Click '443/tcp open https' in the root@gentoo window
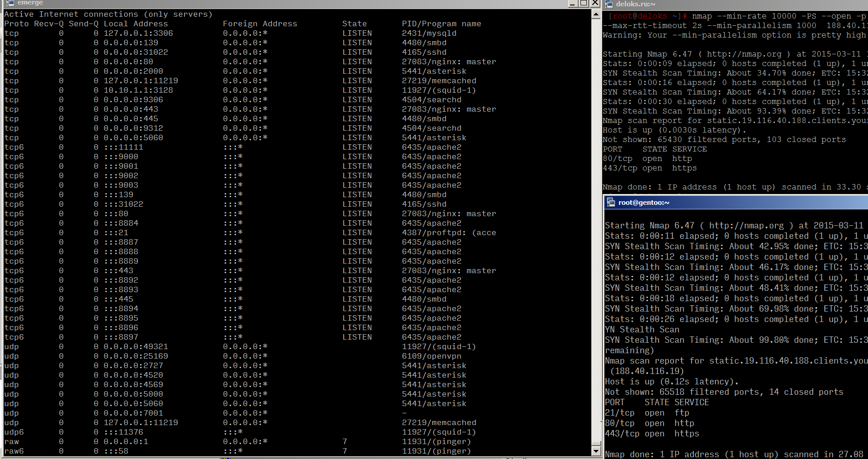The image size is (868, 459). [x=652, y=433]
